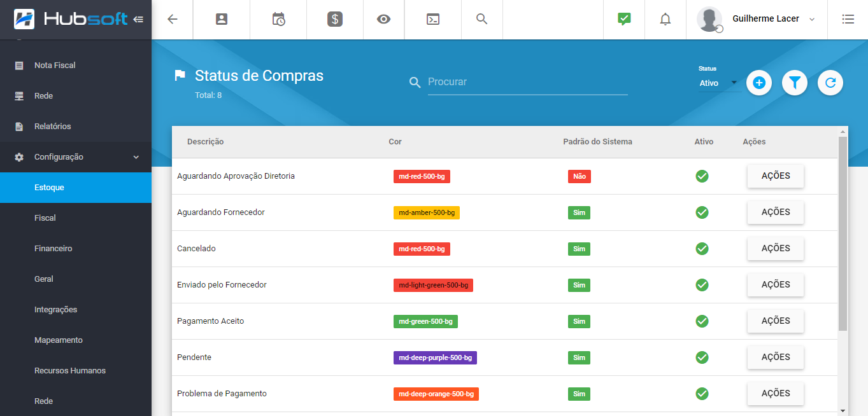868x416 pixels.
Task: Click active checkmark for Pagamento Aceito
Action: [x=702, y=321]
